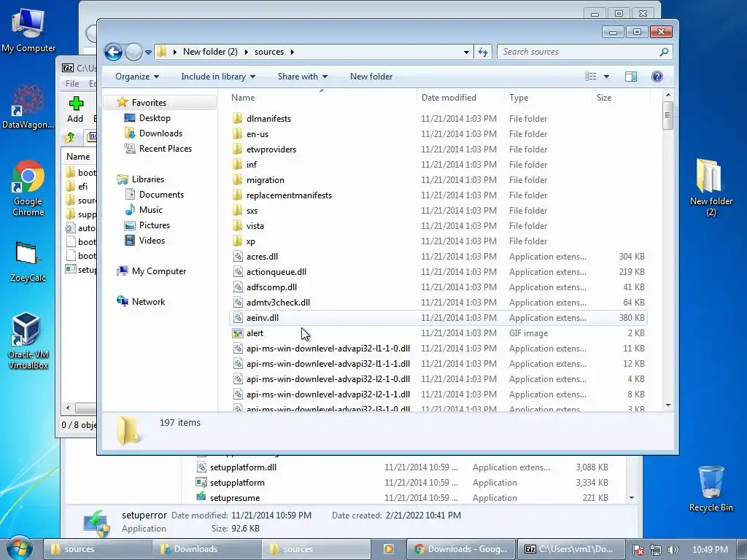The image size is (747, 560).
Task: Click the Add button in 7-Zip window
Action: click(75, 109)
